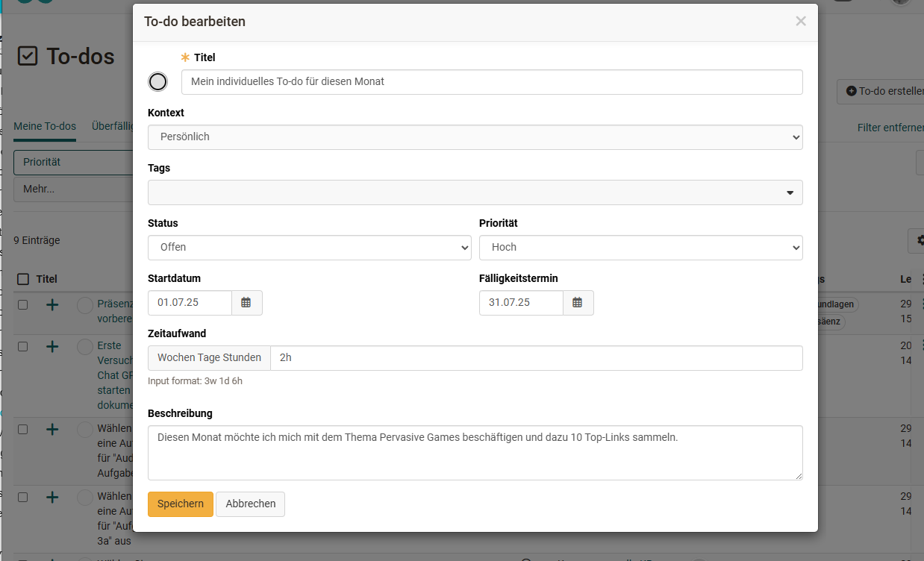Check the first to-do row checkbox

pos(23,305)
